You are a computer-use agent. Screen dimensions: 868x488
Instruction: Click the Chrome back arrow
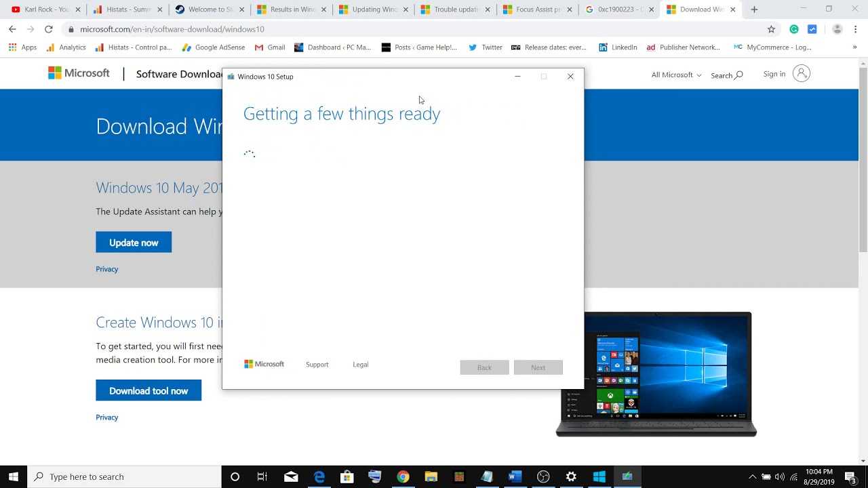pos(12,29)
